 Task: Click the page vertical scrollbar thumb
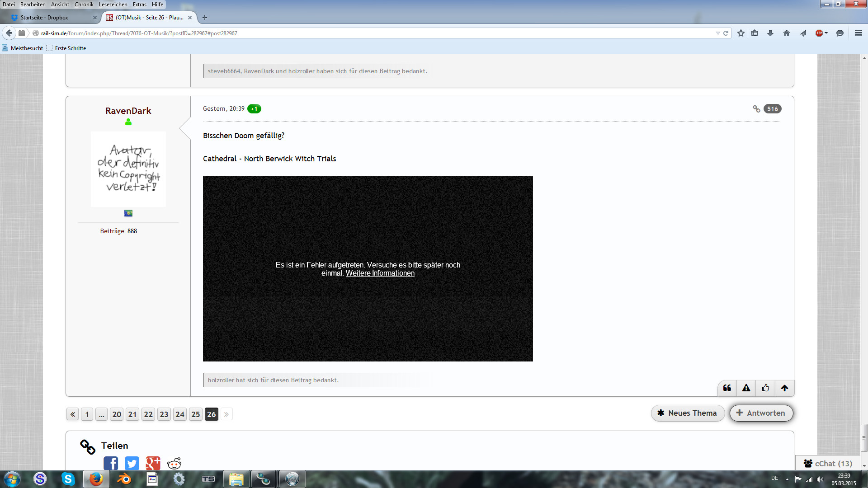(864, 437)
